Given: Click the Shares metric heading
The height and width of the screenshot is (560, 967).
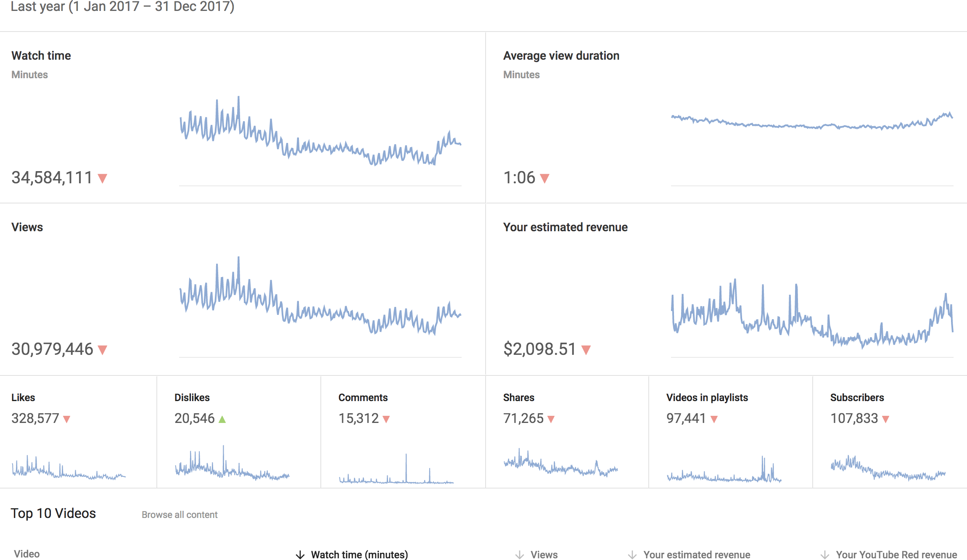Looking at the screenshot, I should (518, 397).
